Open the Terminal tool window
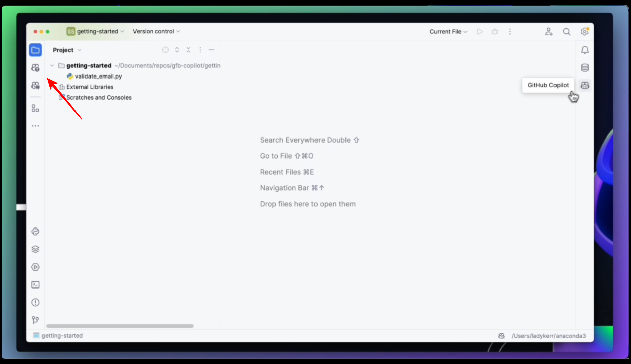 coord(35,285)
